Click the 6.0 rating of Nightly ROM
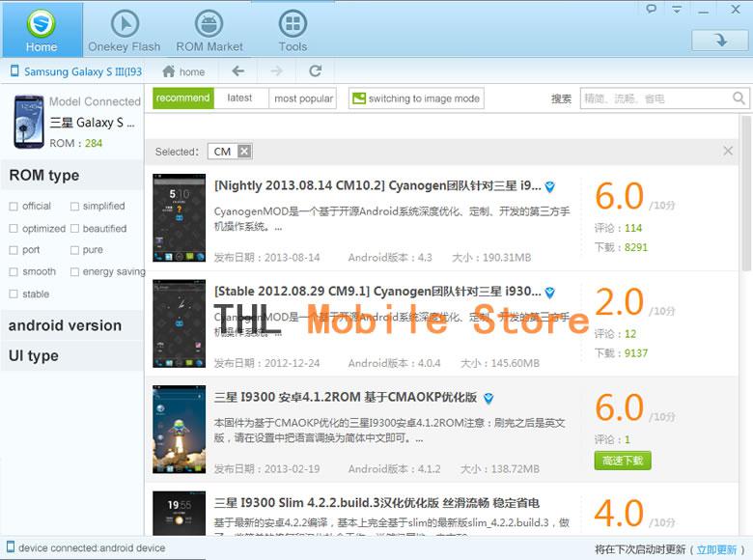Screen dimensions: 753x560 [619, 196]
